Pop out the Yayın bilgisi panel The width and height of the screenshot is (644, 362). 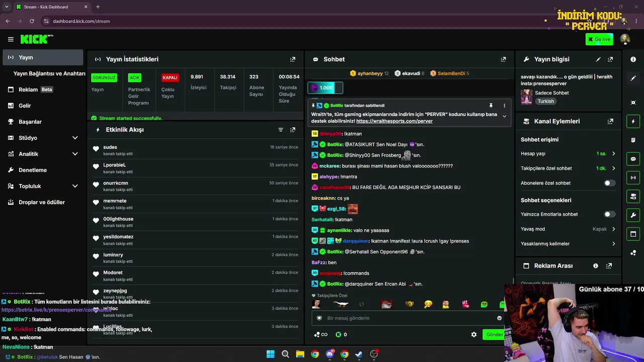(x=610, y=59)
